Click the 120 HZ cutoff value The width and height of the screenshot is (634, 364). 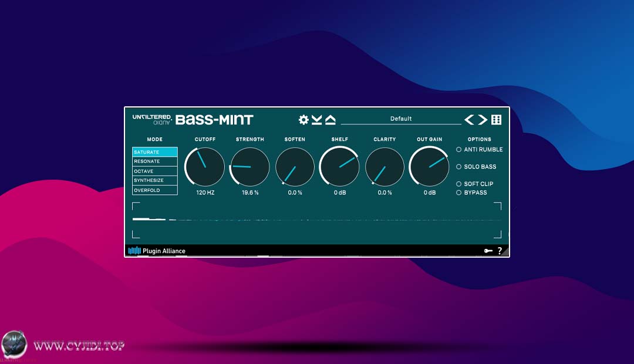point(205,193)
